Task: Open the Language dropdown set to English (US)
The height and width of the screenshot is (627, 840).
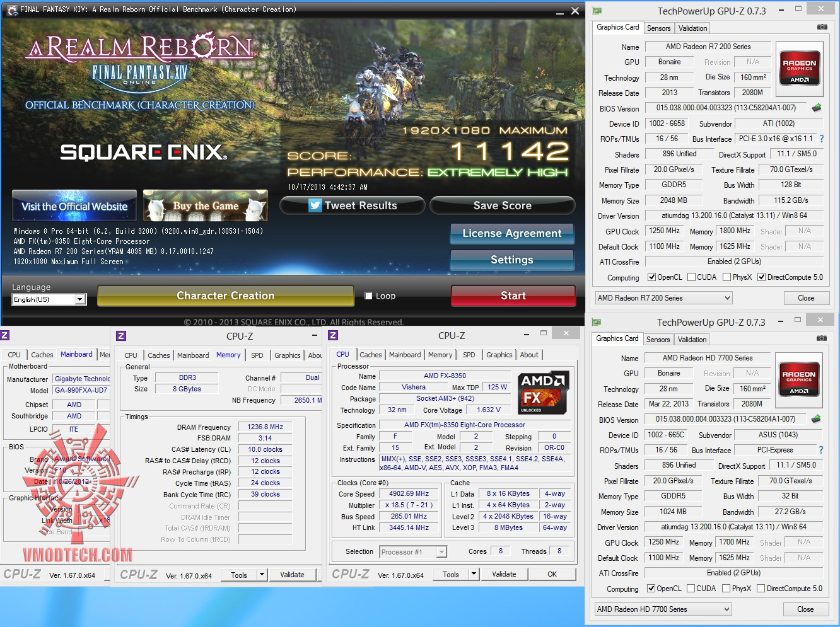Action: (x=49, y=299)
